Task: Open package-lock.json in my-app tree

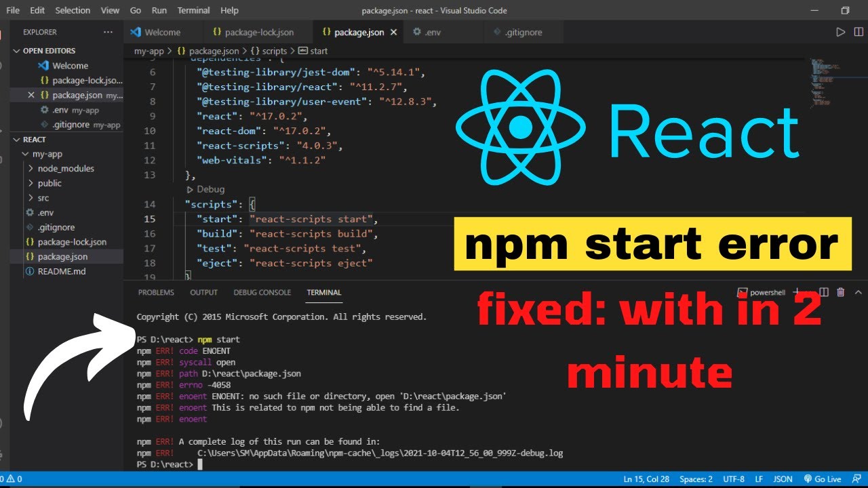Action: [72, 242]
